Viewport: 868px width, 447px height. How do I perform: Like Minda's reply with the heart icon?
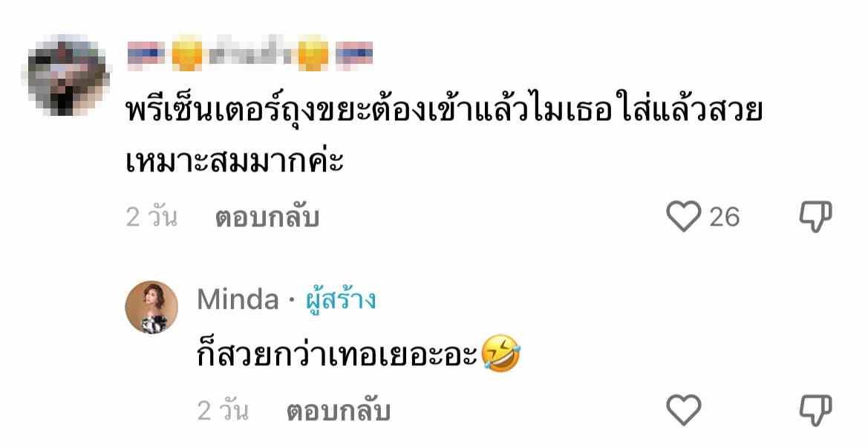tap(683, 411)
